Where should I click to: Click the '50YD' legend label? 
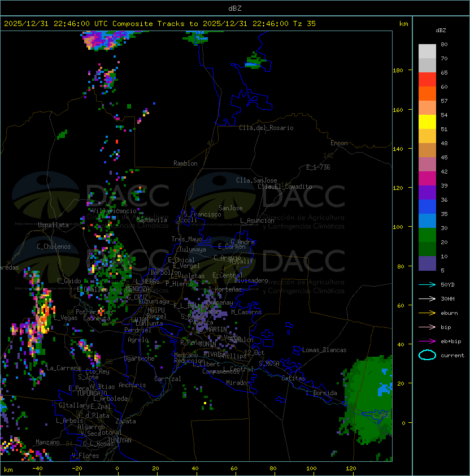point(447,284)
